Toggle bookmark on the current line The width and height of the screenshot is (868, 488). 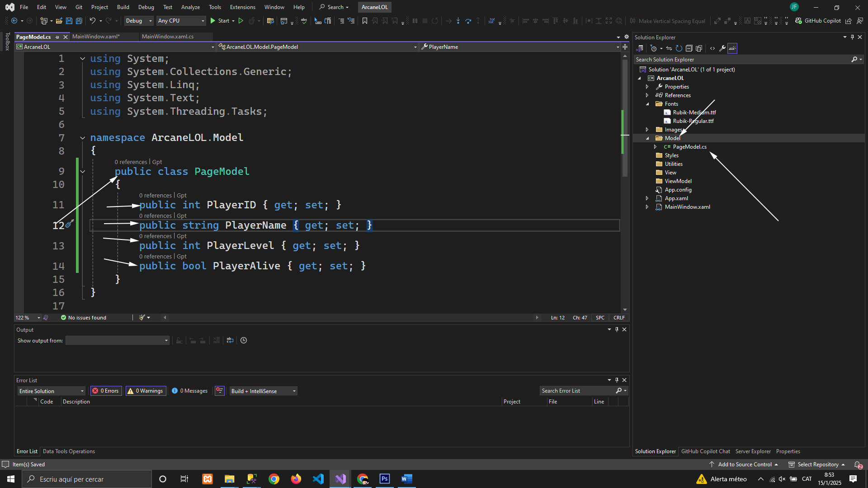(x=365, y=21)
